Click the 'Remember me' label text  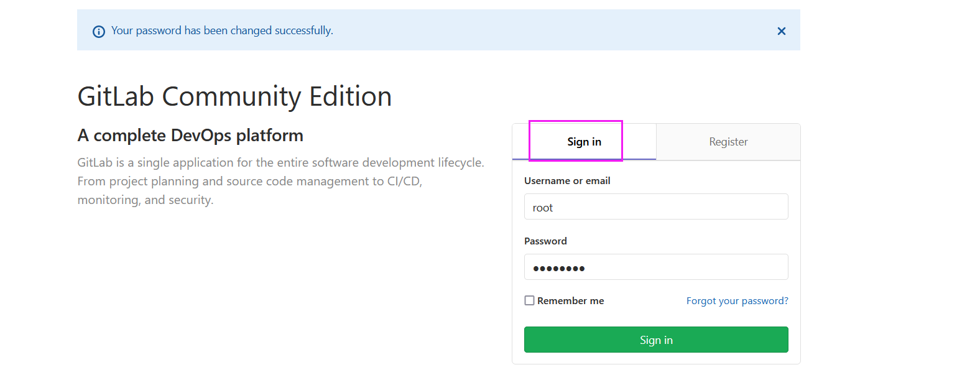tap(570, 301)
